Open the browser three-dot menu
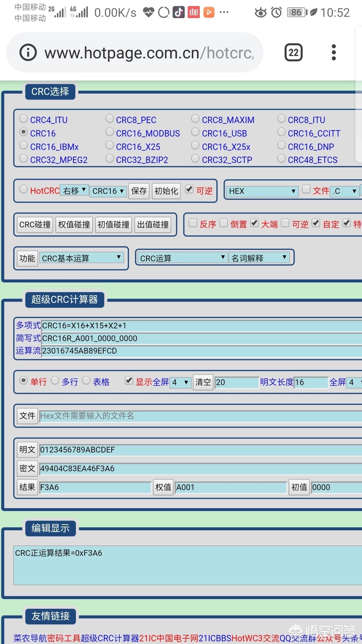 coord(334,53)
